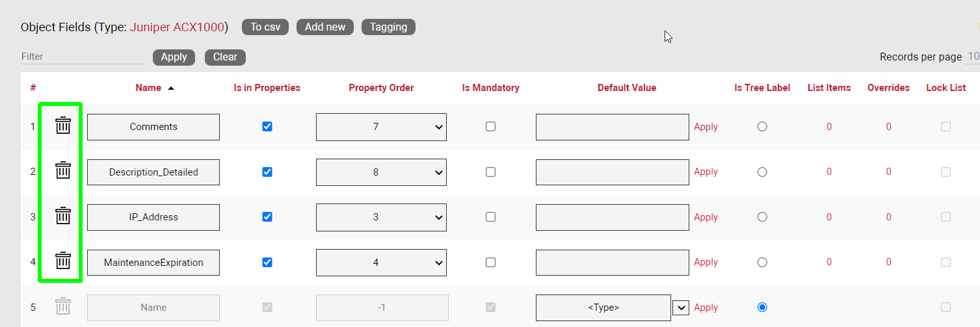Enable Is Mandatory for IP_Address

(x=490, y=217)
